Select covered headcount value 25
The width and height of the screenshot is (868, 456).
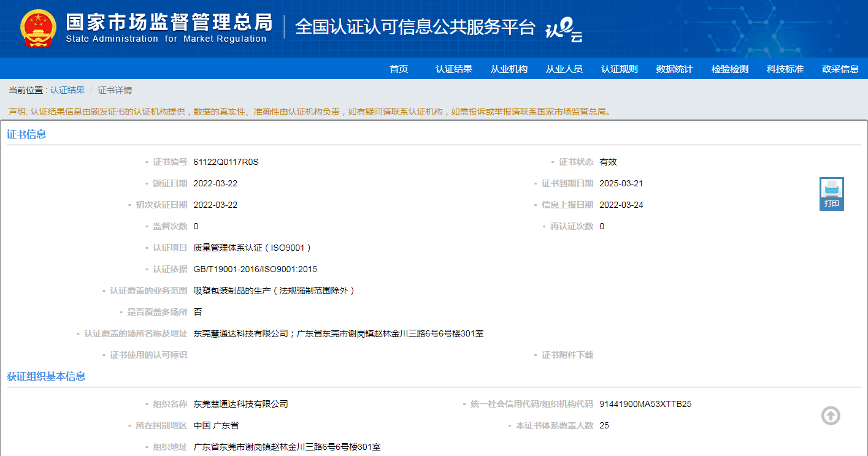tap(604, 425)
